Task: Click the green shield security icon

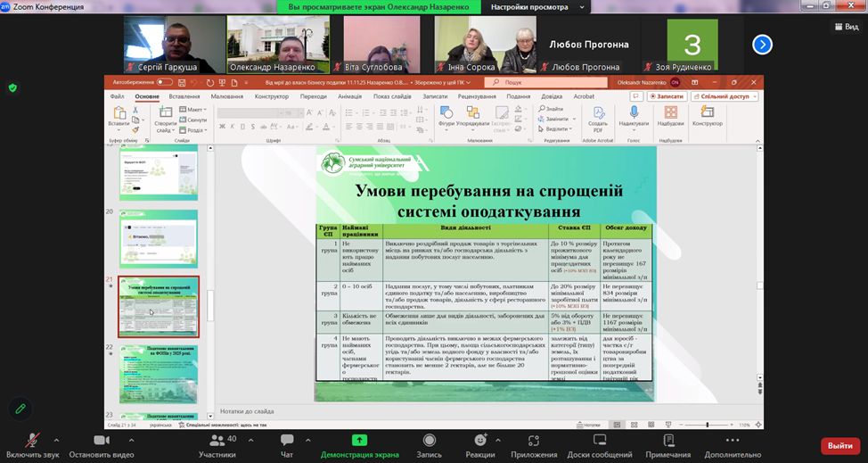Action: [x=12, y=87]
